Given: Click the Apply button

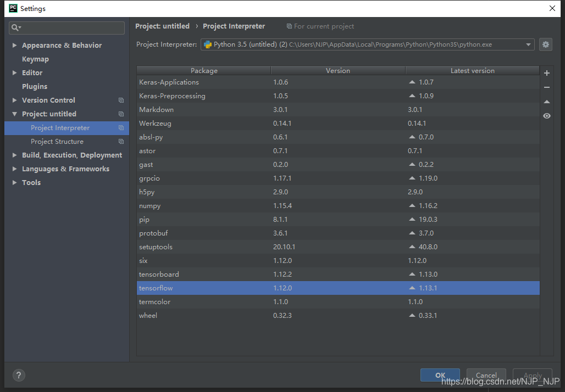Looking at the screenshot, I should [x=533, y=375].
